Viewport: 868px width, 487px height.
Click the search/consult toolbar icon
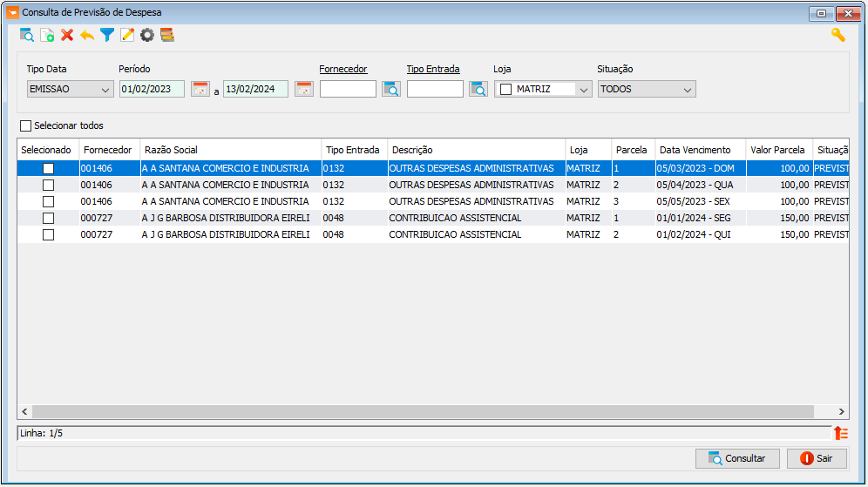click(x=26, y=36)
